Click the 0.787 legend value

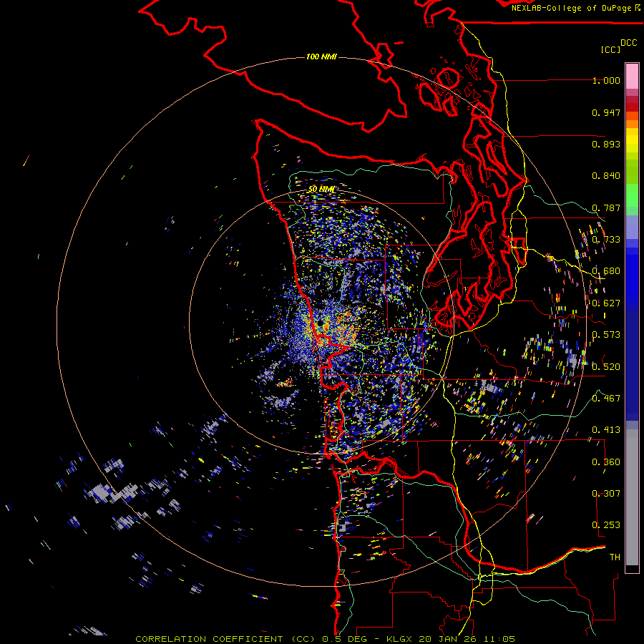click(606, 208)
